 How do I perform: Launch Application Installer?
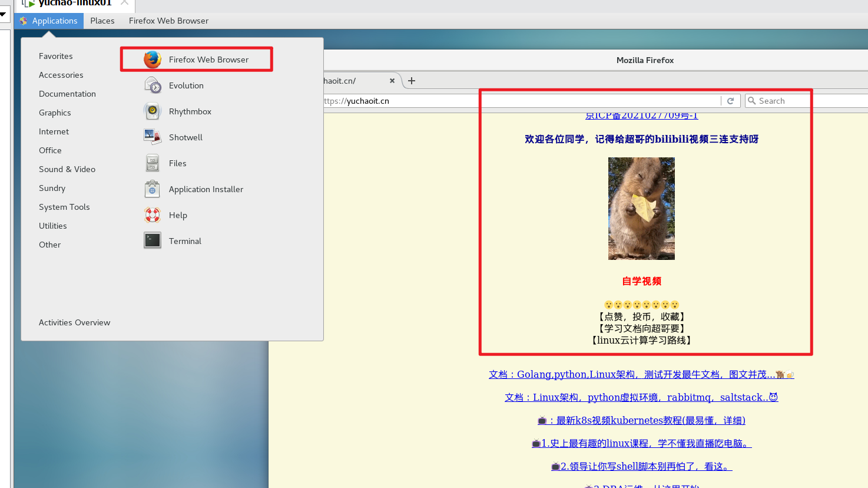pyautogui.click(x=205, y=189)
